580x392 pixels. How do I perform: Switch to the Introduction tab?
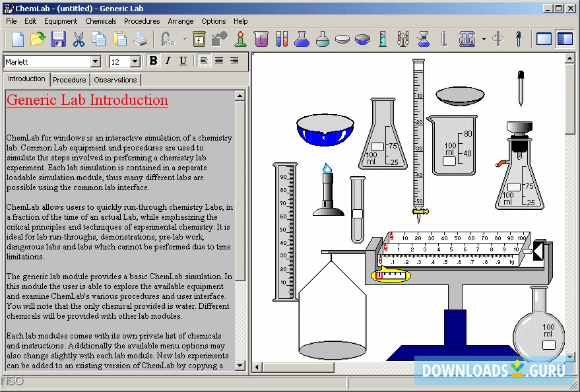coord(26,79)
